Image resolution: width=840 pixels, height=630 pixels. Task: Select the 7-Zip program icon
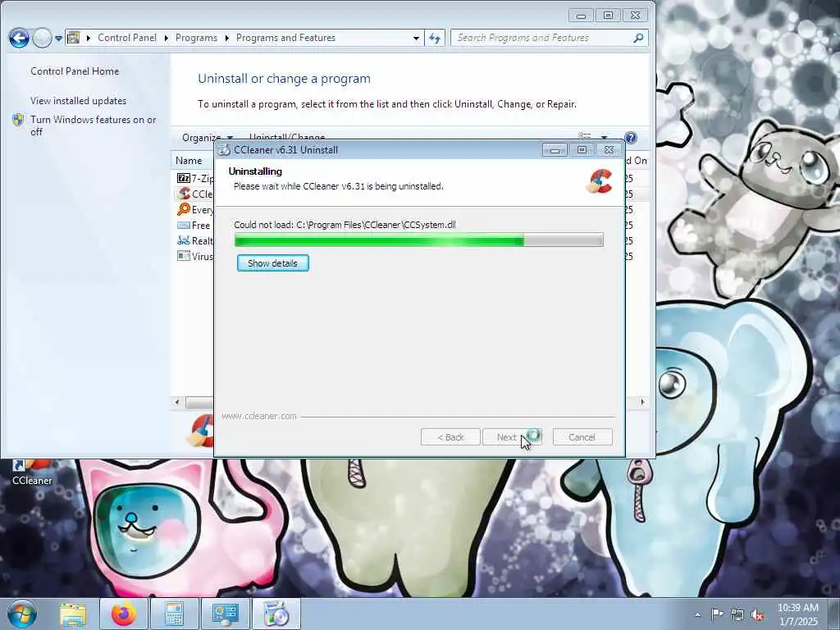tap(183, 178)
